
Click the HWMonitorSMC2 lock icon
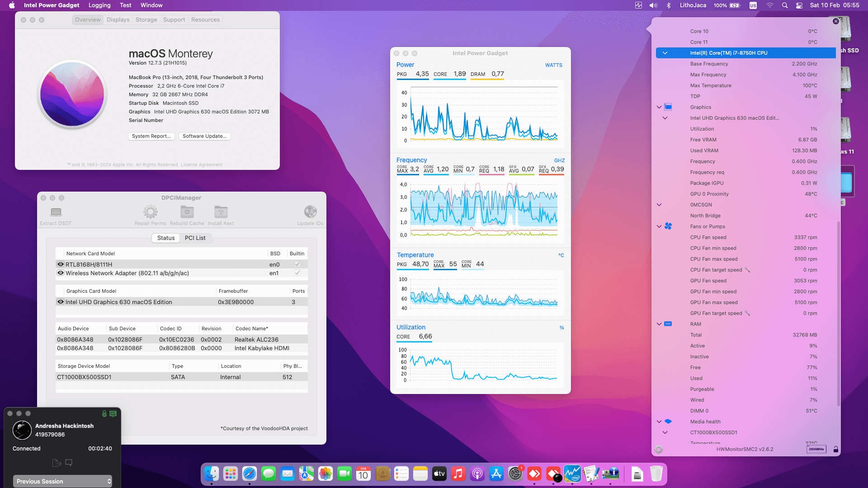(836, 449)
